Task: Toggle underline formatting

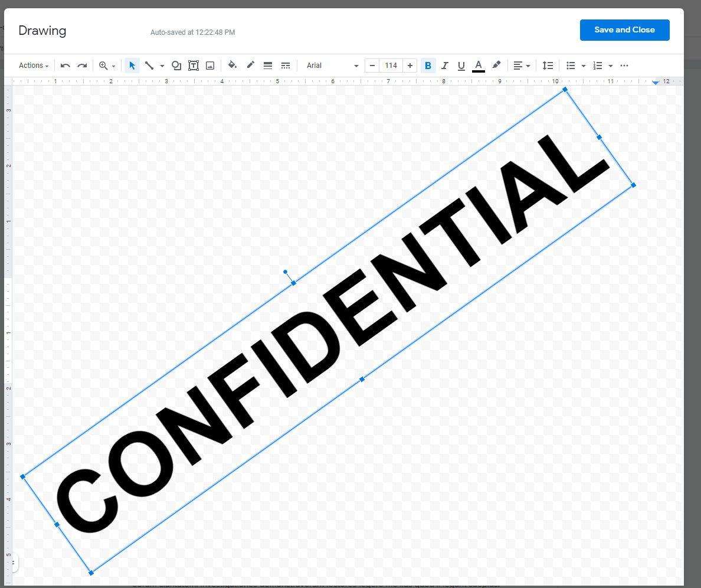Action: (x=461, y=66)
